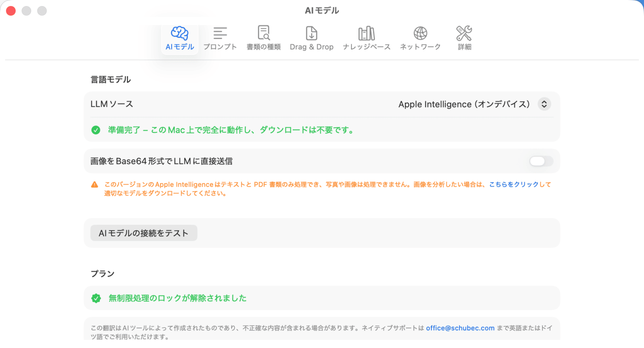Click the 準備完了 status message
644x348 pixels.
point(231,130)
